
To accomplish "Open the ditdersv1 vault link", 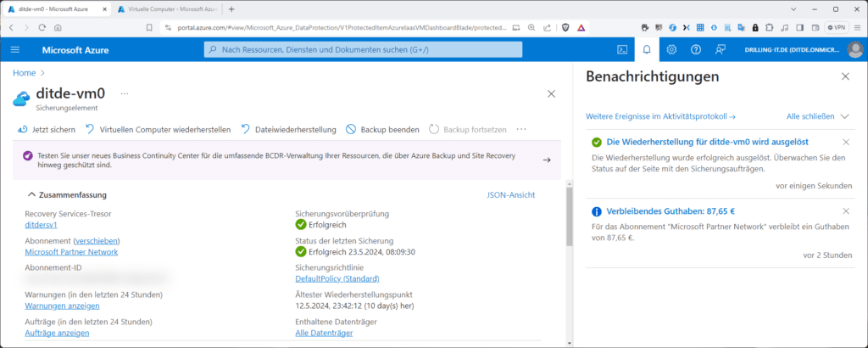I will (42, 225).
